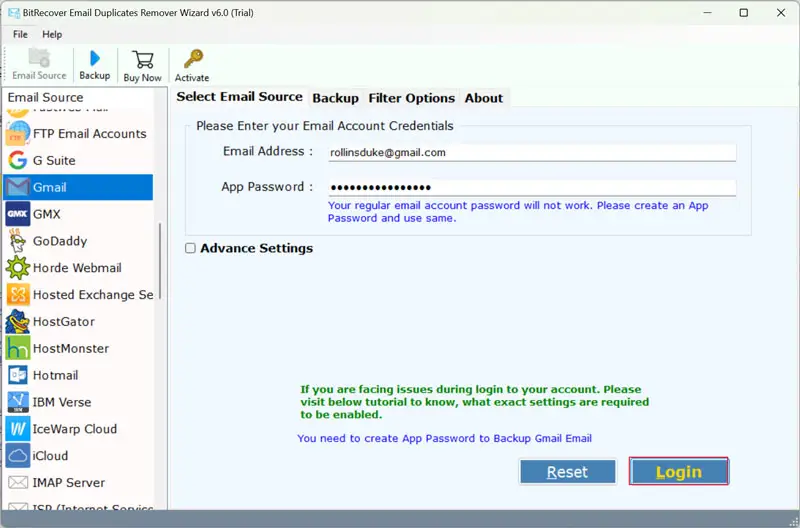Select the IBM Verse icon
The image size is (800, 528).
coord(18,402)
